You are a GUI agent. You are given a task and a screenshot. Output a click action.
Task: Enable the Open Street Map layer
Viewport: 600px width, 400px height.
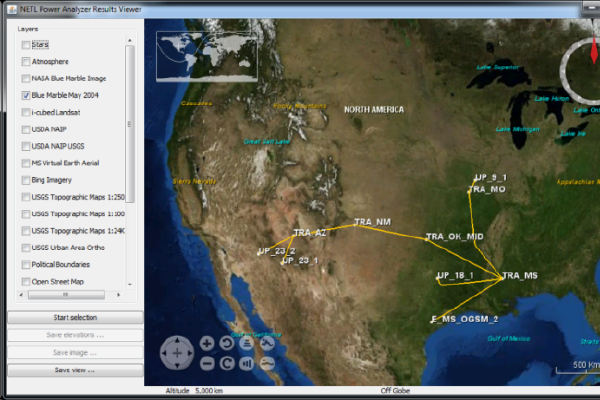tap(25, 282)
